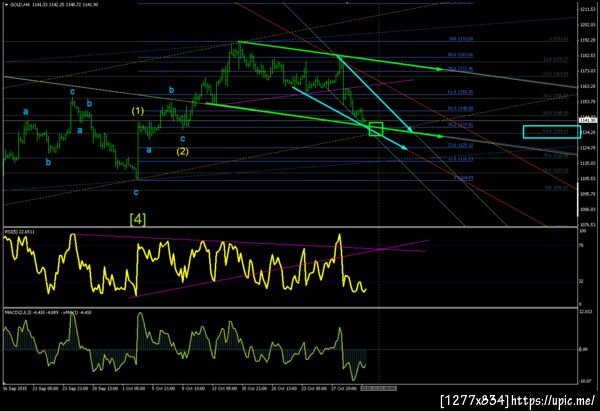
Task: Click the 1124.78 price scale value
Action: coord(588,148)
